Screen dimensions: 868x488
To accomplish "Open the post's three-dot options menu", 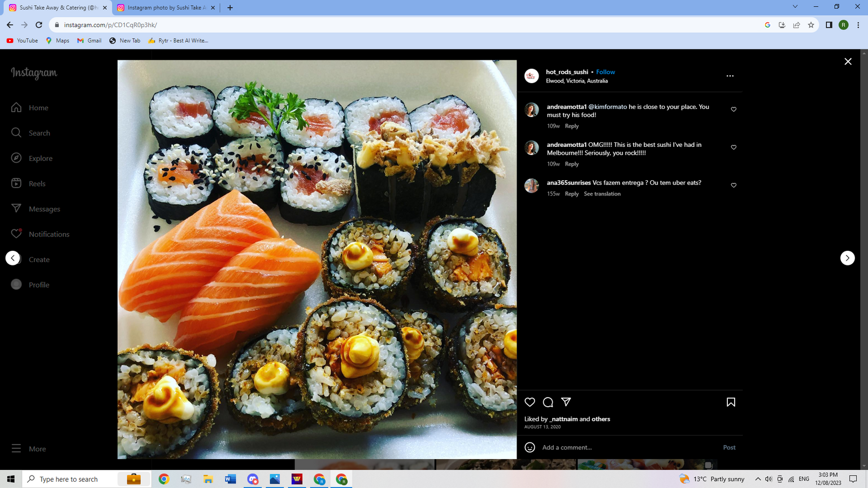I will click(x=730, y=76).
